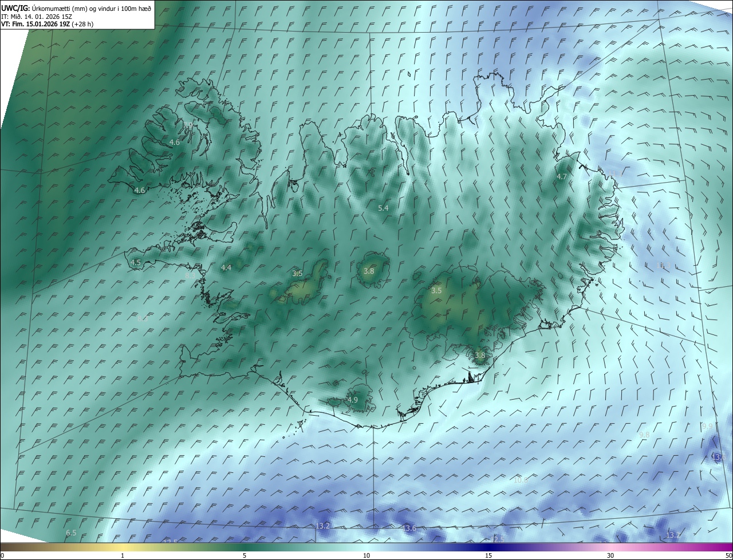Click the title text 'UWC/IG: Úrkomumætti (mm) og vindur'
733x560 pixels.
[58, 8]
